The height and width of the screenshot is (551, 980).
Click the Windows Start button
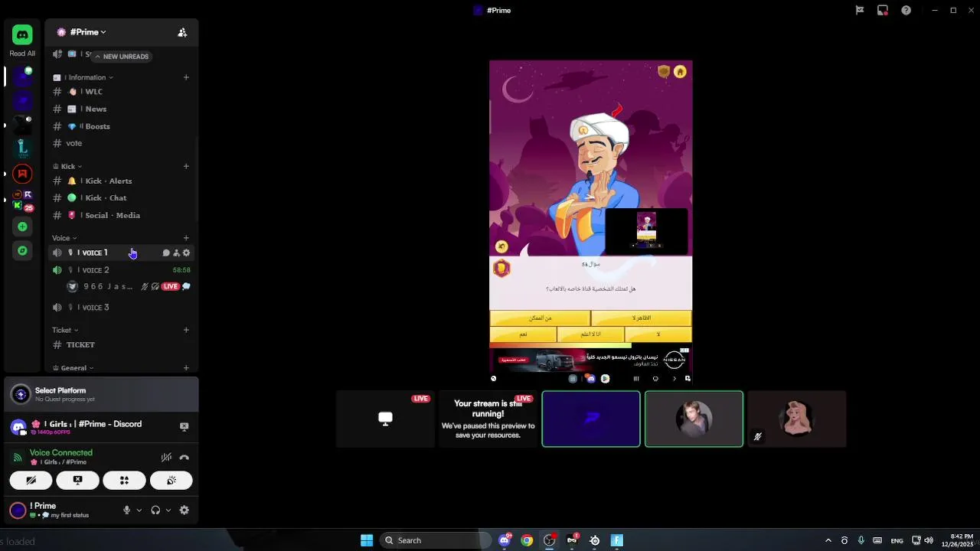pos(367,540)
